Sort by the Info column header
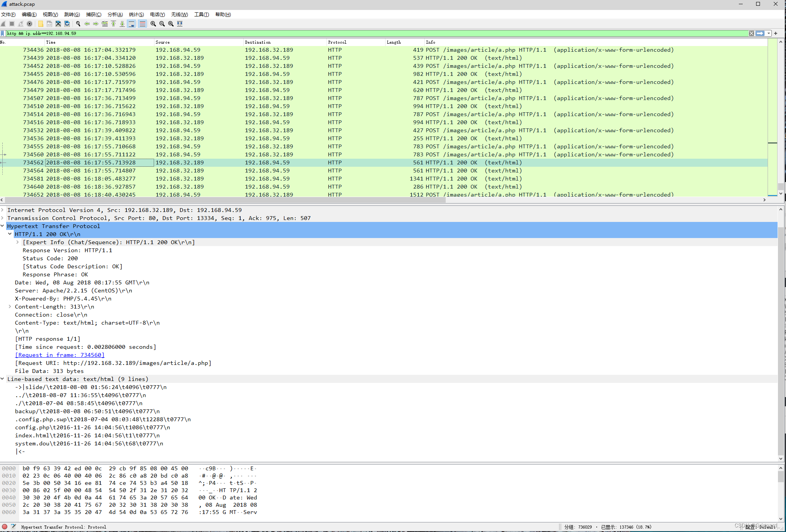 coord(596,42)
